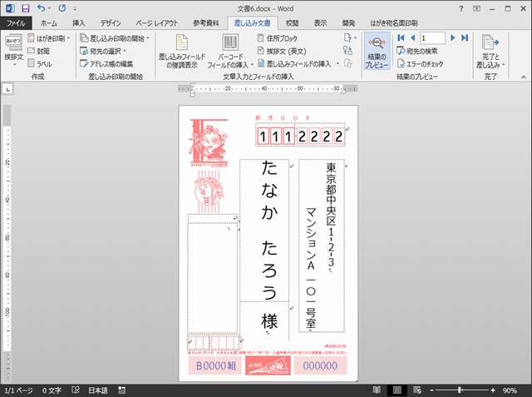Click the address text 東京都中央区1-2-3
Screen dimensions: 532x397
click(331, 215)
